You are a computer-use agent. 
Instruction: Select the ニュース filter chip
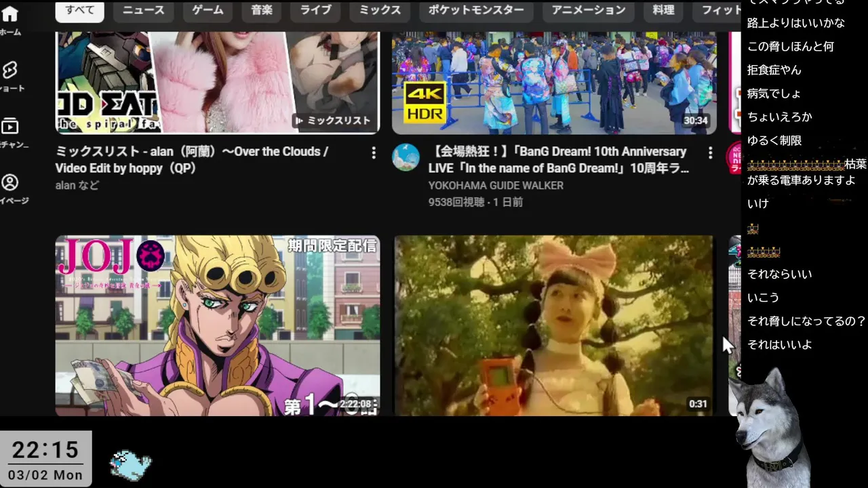(143, 10)
